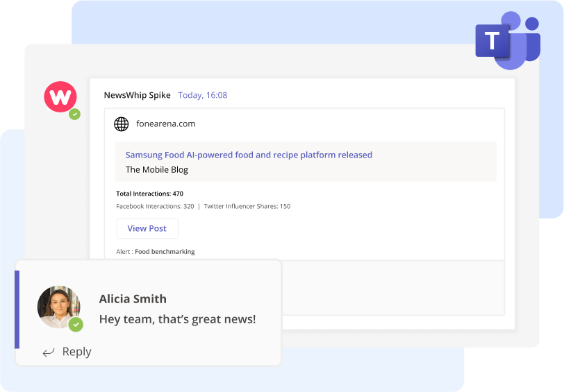Click the Reply text under Alicia's message
564x392 pixels.
(76, 352)
